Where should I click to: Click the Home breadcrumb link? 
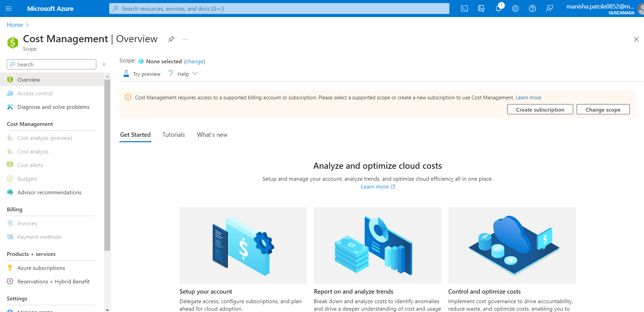[15, 25]
